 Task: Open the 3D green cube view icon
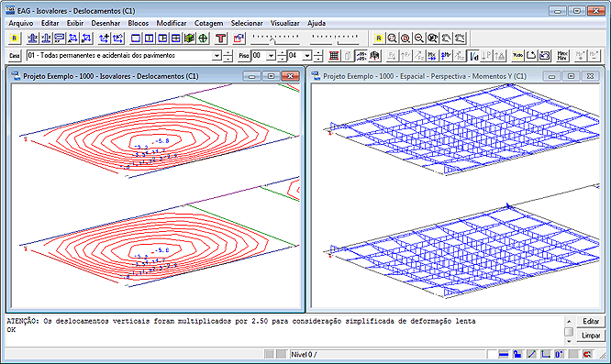(x=189, y=39)
